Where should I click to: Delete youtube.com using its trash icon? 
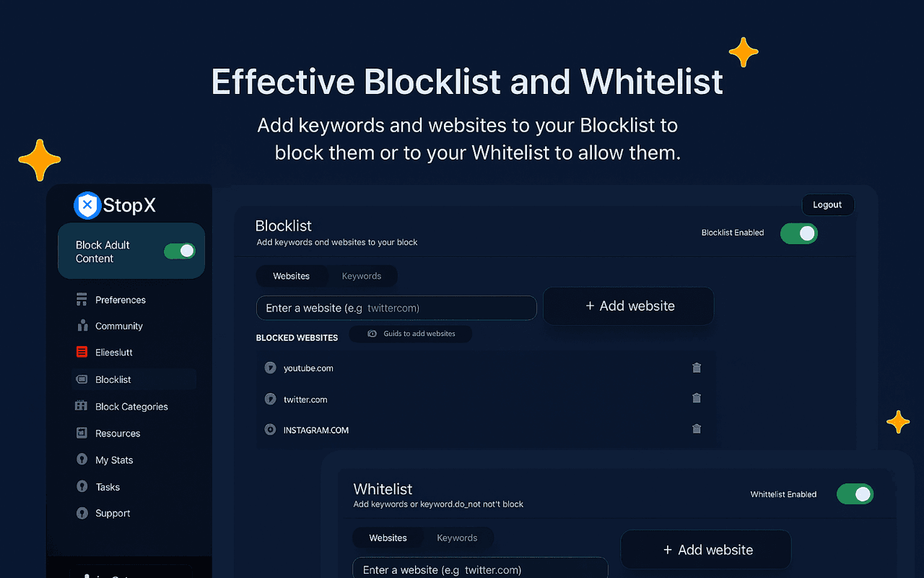697,368
